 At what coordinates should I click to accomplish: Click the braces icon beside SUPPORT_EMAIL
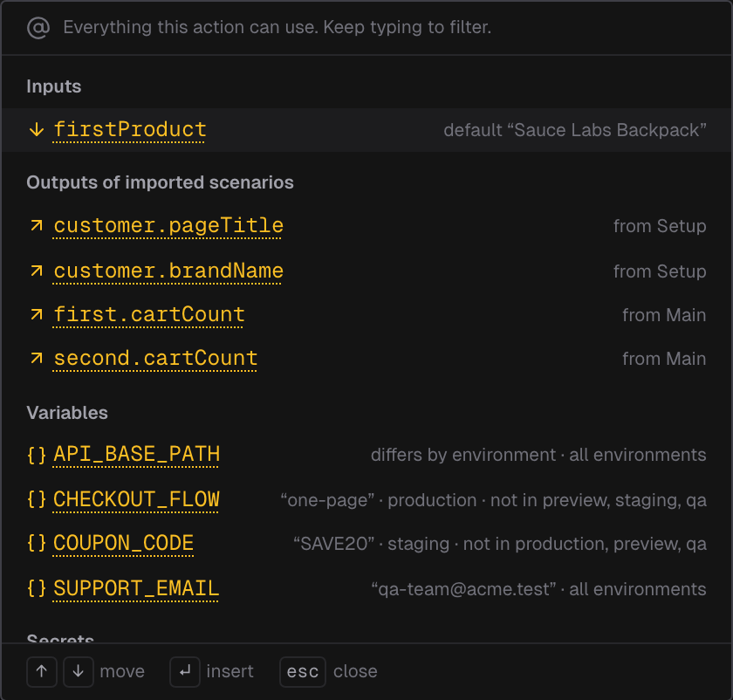[37, 588]
